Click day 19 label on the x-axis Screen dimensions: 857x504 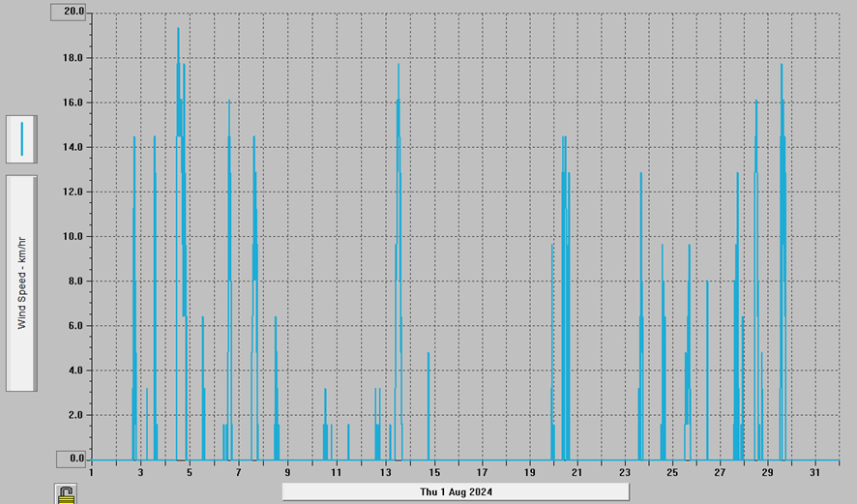pos(529,473)
